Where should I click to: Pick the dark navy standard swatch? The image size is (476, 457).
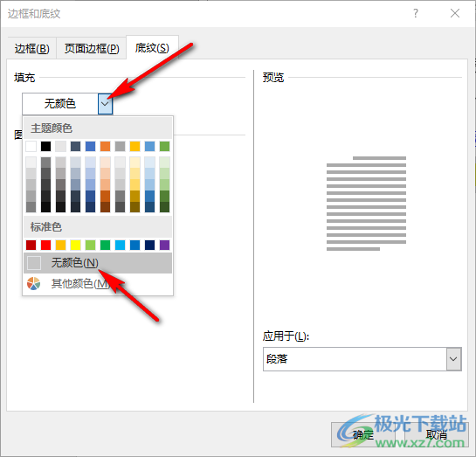[x=150, y=245]
